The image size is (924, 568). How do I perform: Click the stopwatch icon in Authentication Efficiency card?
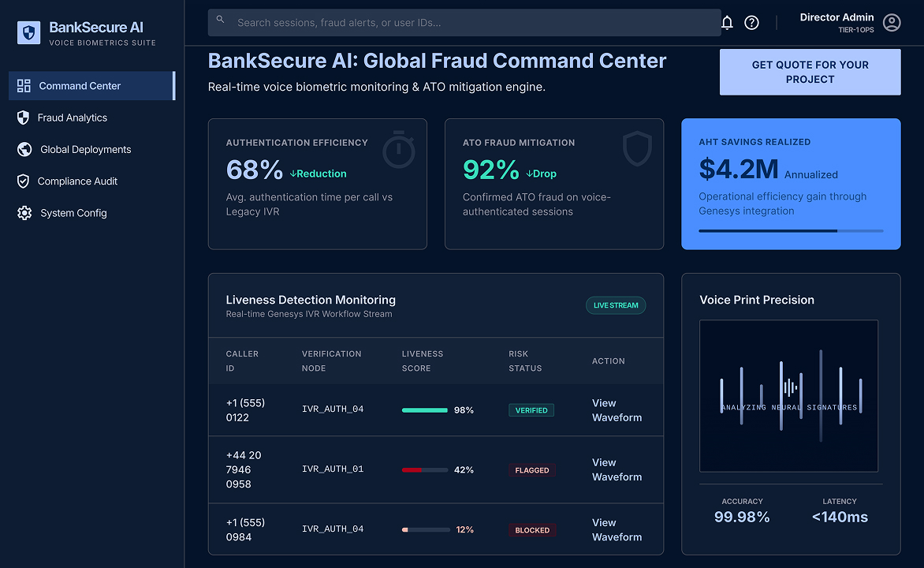[x=399, y=149]
